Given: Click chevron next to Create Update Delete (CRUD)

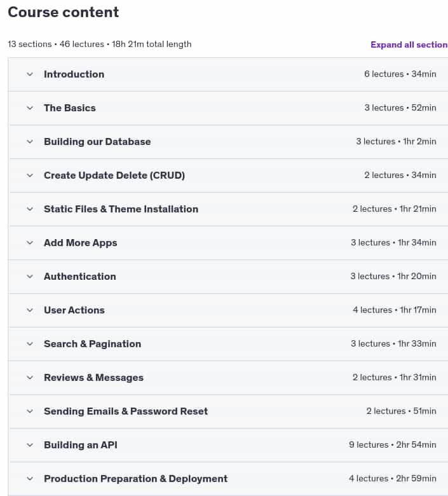Looking at the screenshot, I should (x=30, y=176).
